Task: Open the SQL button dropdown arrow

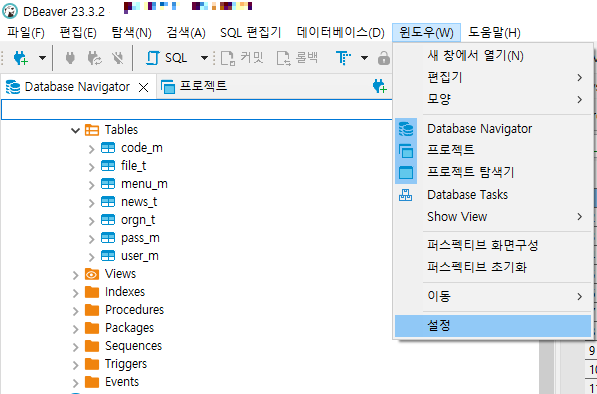Action: pos(204,58)
